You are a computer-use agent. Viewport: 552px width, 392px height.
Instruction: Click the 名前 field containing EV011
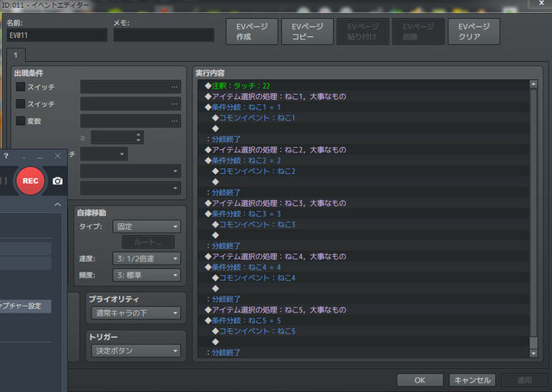57,35
